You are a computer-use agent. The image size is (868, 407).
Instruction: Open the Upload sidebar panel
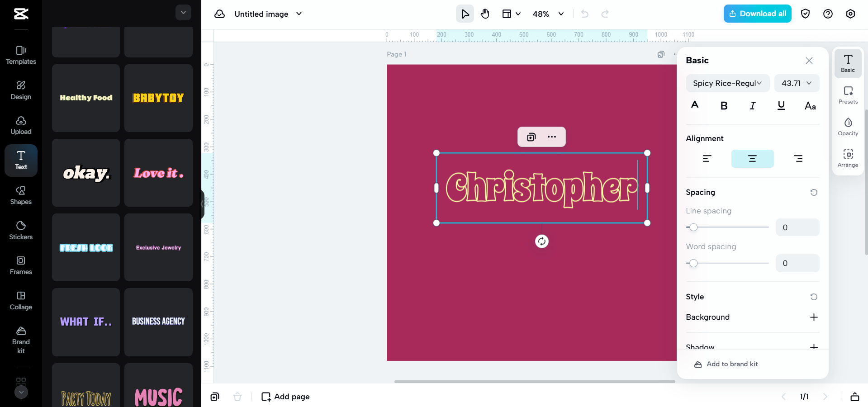[x=21, y=125]
